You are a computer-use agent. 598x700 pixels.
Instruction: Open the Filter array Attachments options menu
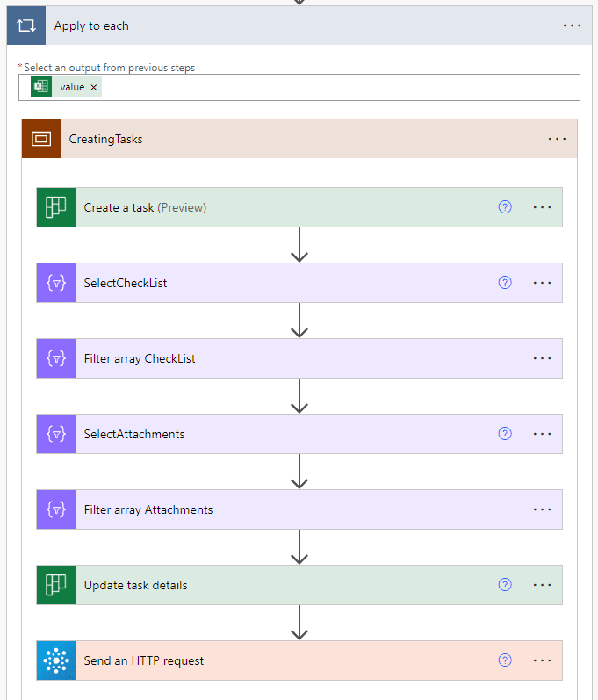click(x=542, y=509)
